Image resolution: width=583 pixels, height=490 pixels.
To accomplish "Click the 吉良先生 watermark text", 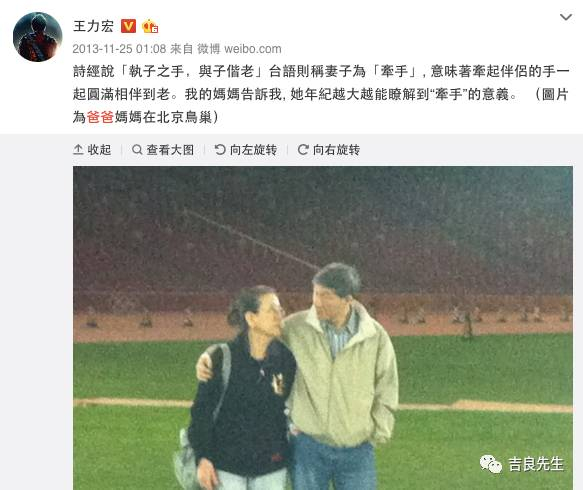I will [x=535, y=464].
